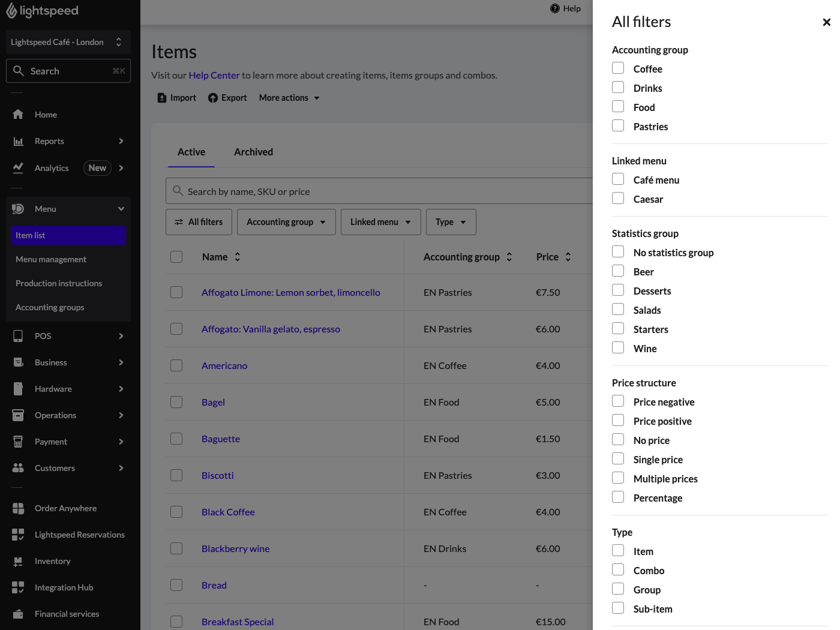Check the Price negative filter

coord(618,401)
